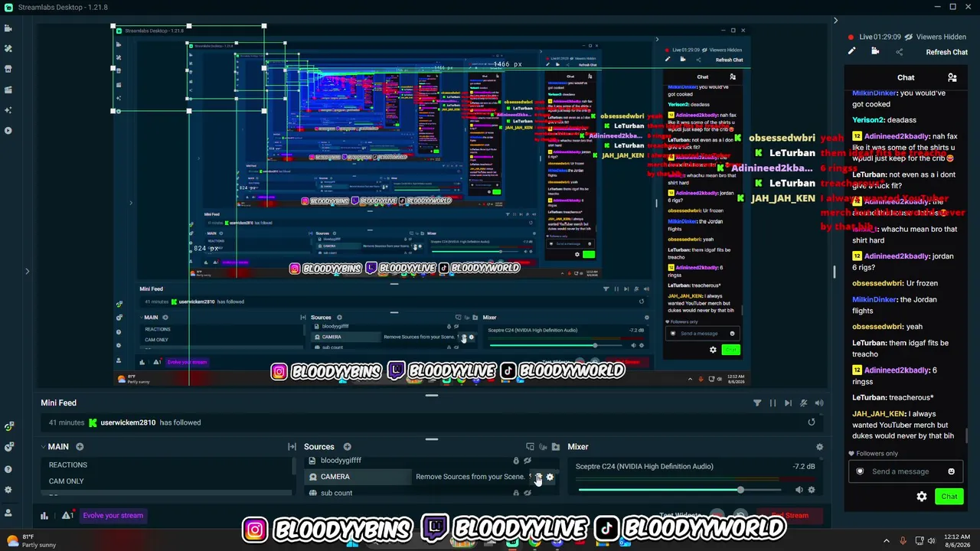Click Refresh Chat

(947, 52)
